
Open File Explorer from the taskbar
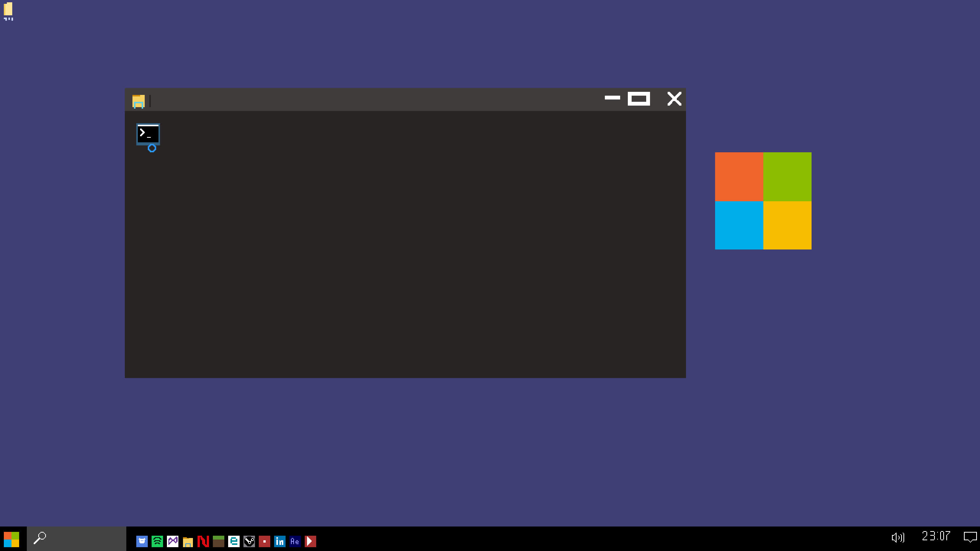188,541
